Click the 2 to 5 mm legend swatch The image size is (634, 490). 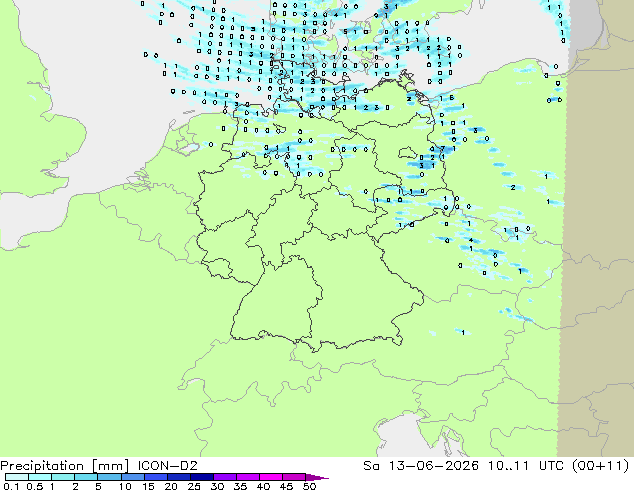86,477
